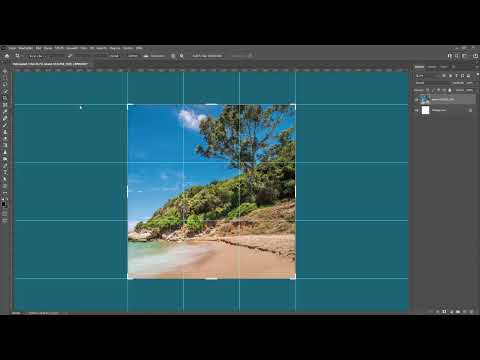Toggle lock all padlock icon

click(x=450, y=90)
